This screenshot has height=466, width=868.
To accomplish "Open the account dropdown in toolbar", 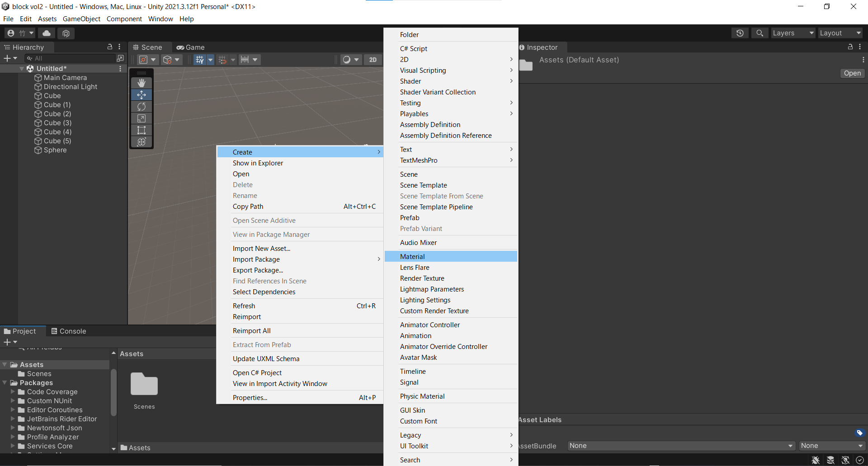I will click(x=20, y=33).
